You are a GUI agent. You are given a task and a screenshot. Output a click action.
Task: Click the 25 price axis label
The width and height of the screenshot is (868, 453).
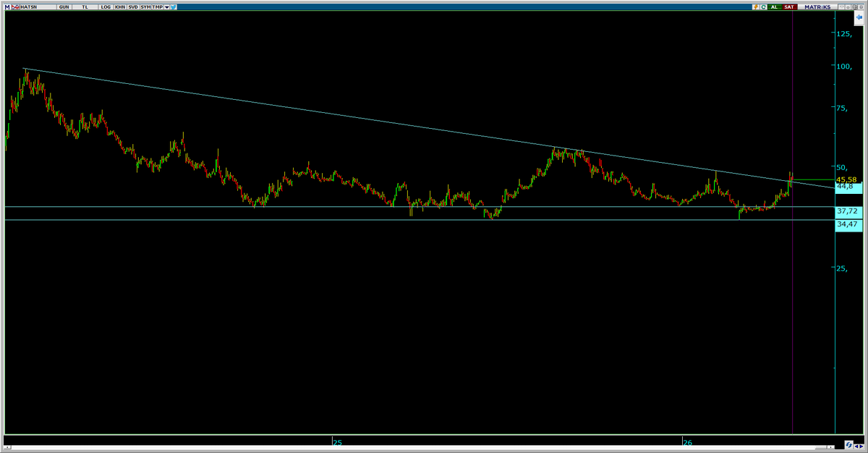click(843, 268)
